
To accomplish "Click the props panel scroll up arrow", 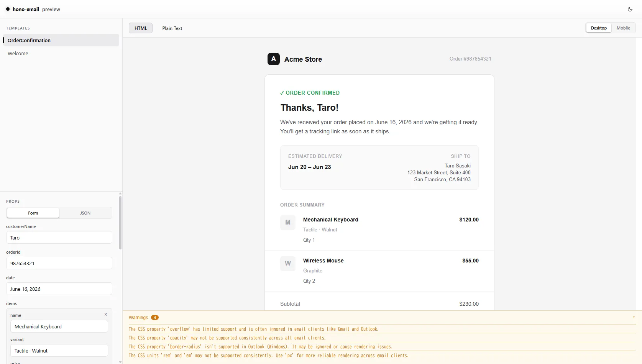I will (120, 193).
